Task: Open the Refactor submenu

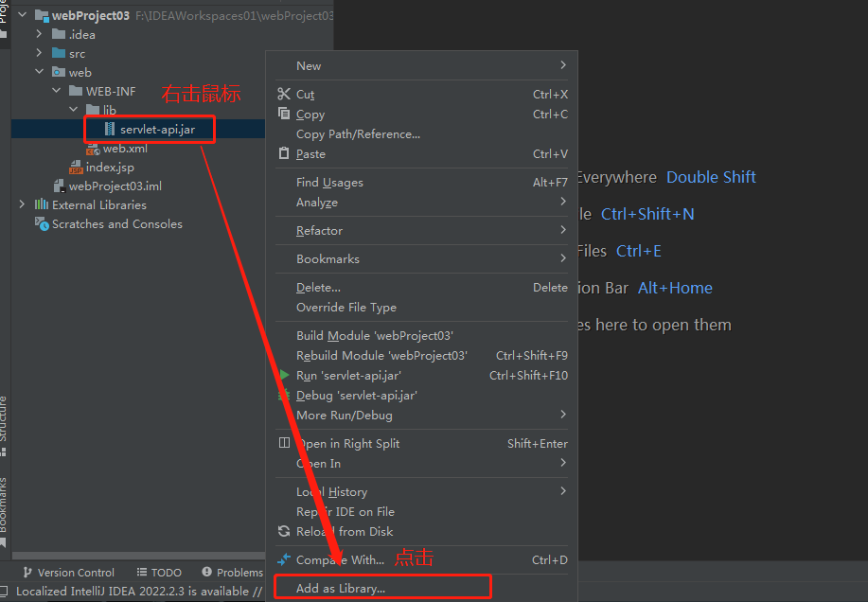Action: point(422,230)
